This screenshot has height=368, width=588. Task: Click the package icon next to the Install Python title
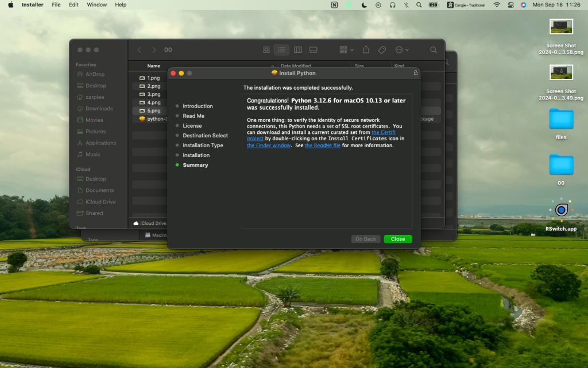[274, 73]
